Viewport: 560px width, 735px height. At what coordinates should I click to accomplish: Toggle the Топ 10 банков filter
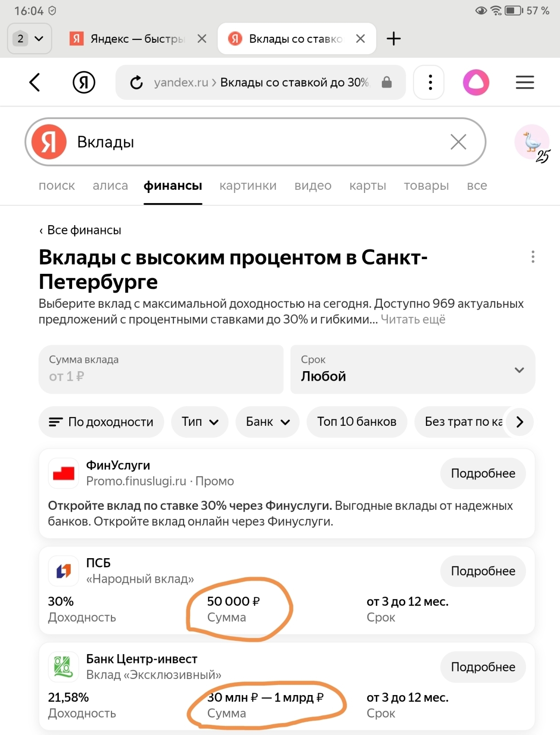[x=357, y=422]
